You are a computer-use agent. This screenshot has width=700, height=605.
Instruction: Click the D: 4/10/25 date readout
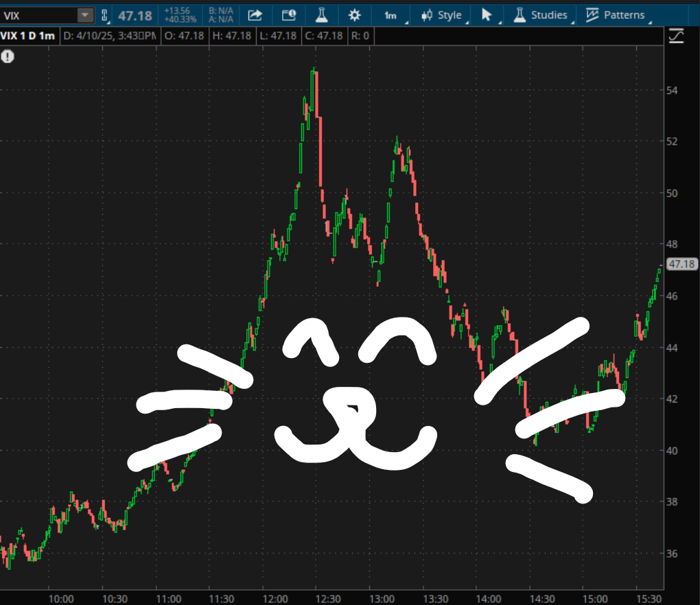click(109, 36)
